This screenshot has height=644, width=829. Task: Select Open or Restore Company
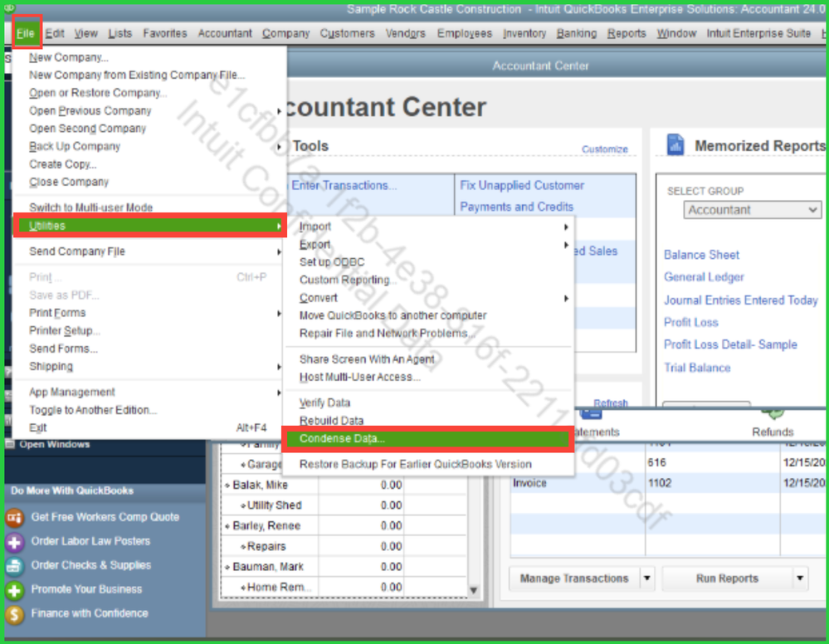tap(98, 93)
